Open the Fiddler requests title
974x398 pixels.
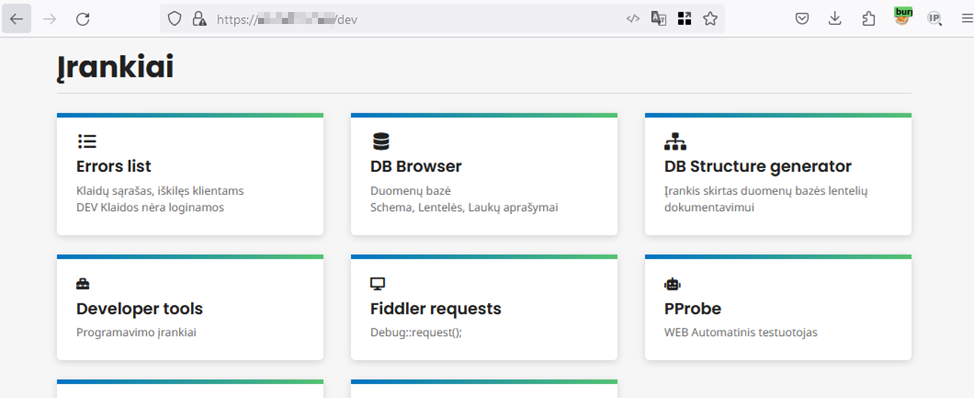tap(436, 309)
